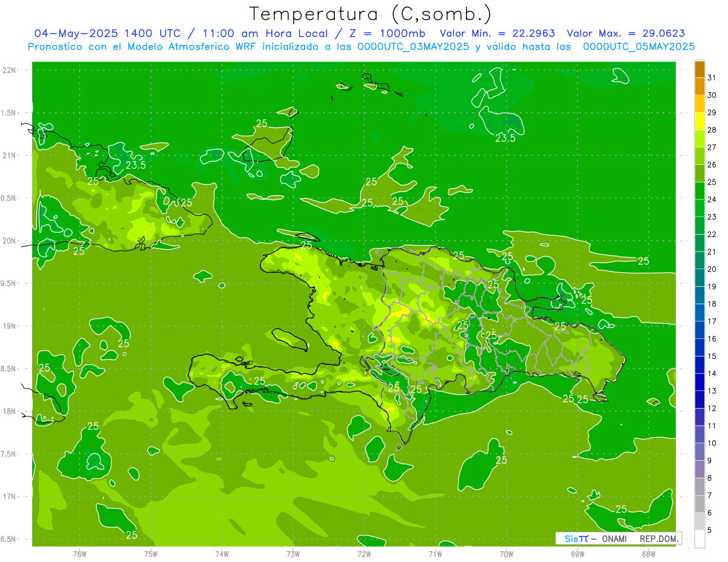Click the '17N' latitude label

click(10, 497)
